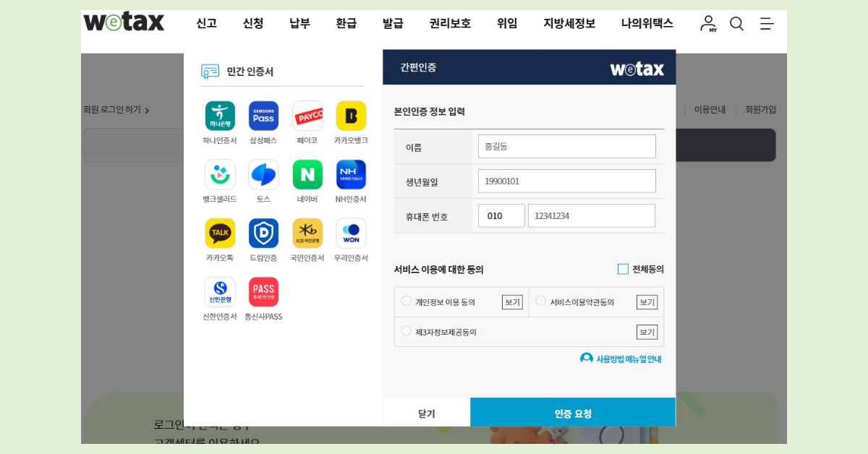View 서비스이용약관동의 via 보기 button
Image resolution: width=868 pixels, height=454 pixels.
pyautogui.click(x=647, y=302)
